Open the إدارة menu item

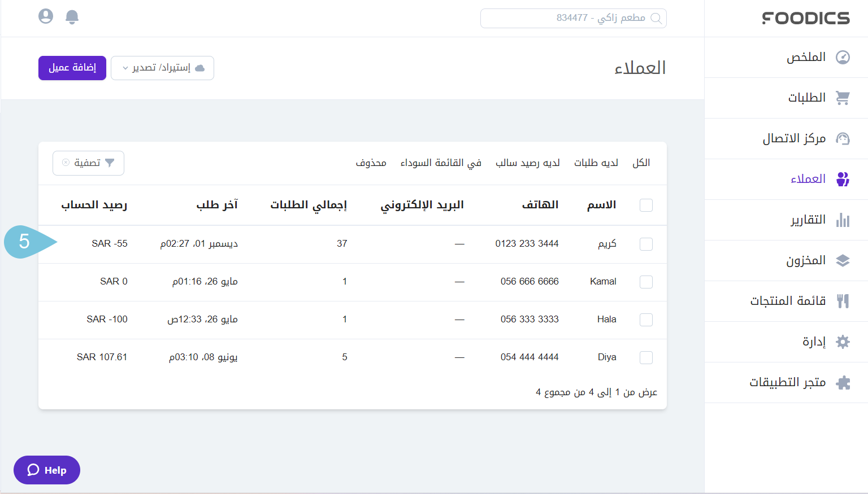click(x=786, y=342)
